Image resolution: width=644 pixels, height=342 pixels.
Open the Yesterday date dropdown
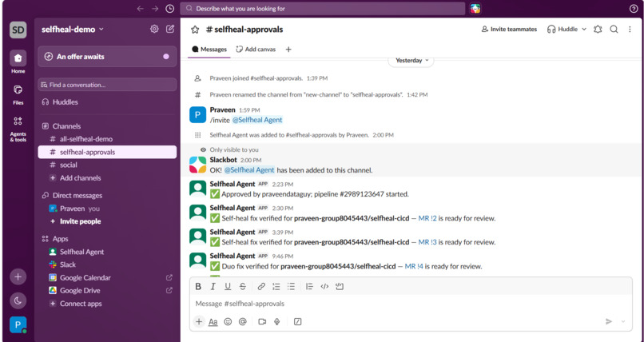(411, 61)
